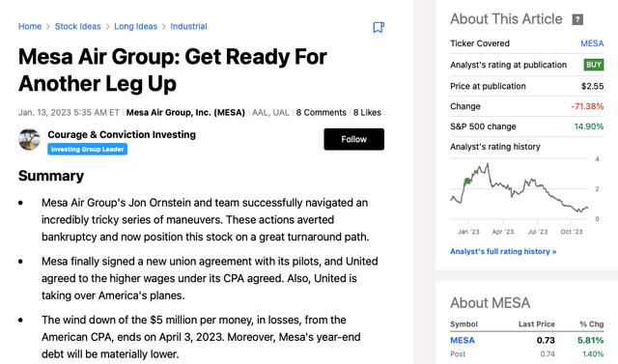Select the Investing Group Leader badge
Screen dimensions: 618x364
[87, 150]
